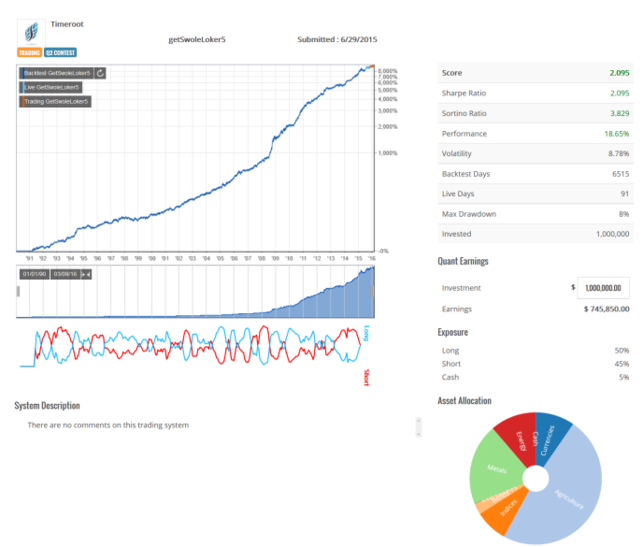This screenshot has width=643, height=547.
Task: Click the chart reset refresh icon
Action: pyautogui.click(x=100, y=73)
